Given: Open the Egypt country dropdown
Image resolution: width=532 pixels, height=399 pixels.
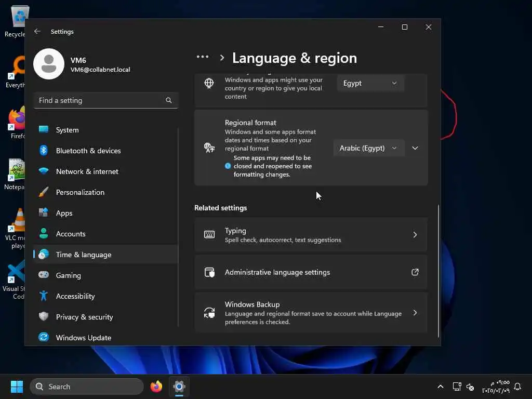Looking at the screenshot, I should tap(370, 83).
